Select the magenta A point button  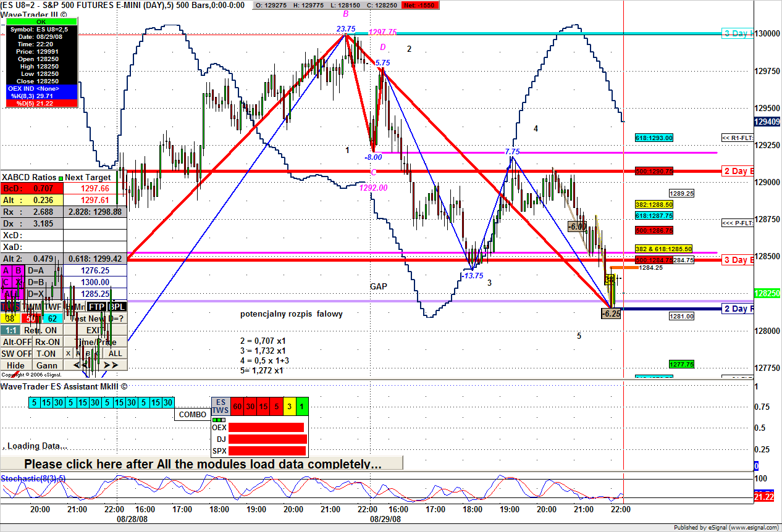point(6,270)
